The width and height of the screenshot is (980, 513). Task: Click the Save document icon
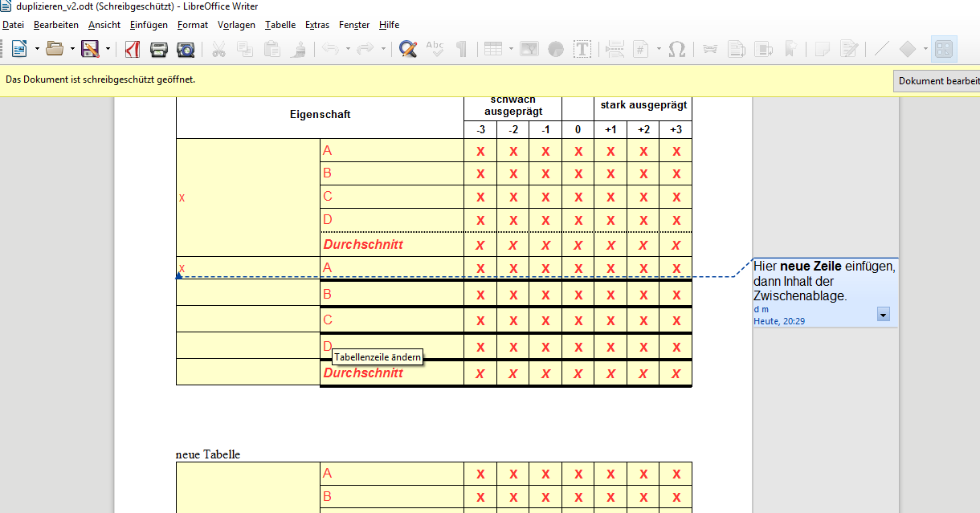pos(90,49)
